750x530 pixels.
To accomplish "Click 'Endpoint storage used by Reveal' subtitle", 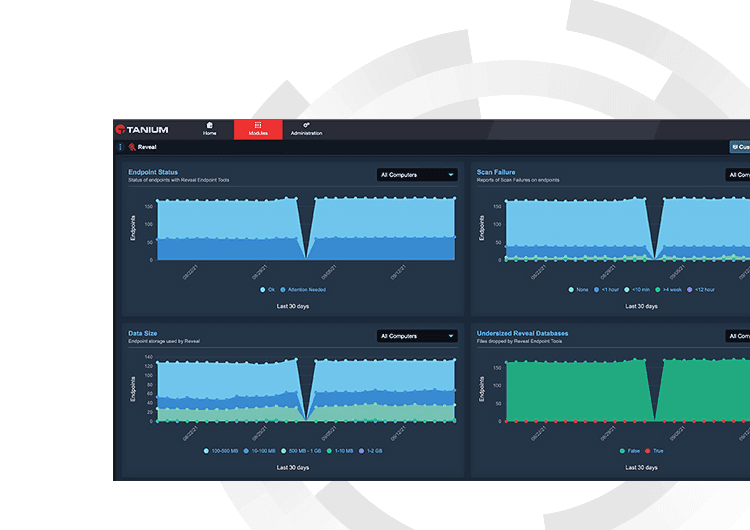I will click(x=164, y=342).
